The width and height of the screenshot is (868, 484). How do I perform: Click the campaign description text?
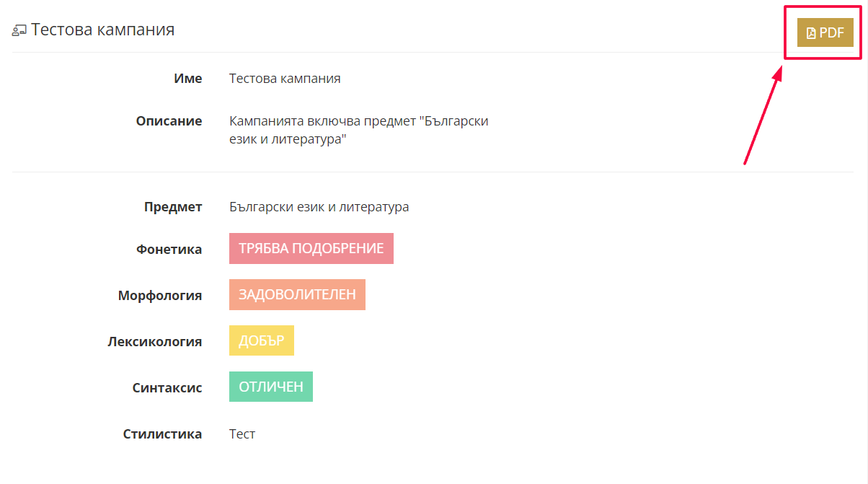358,131
